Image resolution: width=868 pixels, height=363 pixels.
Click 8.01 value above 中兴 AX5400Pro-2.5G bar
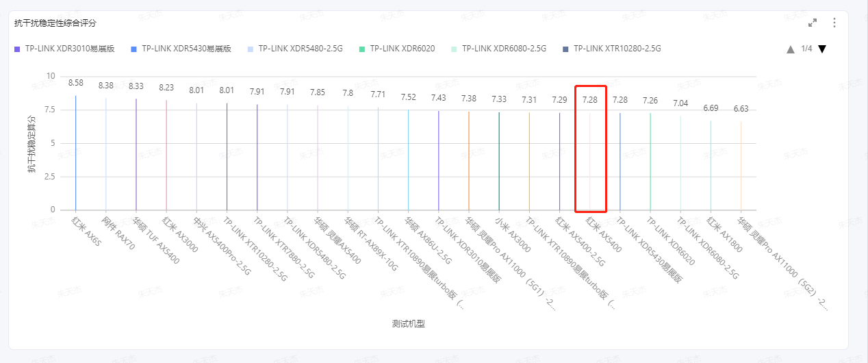[x=196, y=90]
